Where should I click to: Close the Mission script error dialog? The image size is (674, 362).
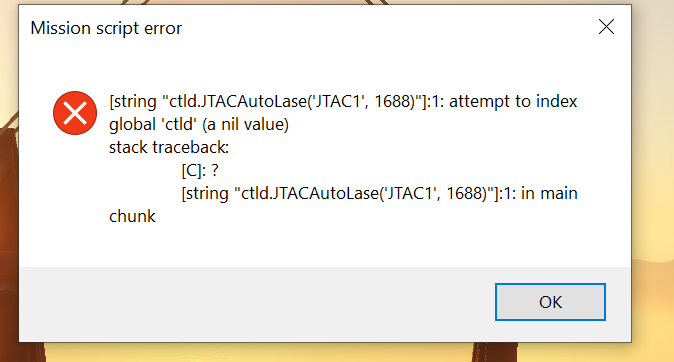pyautogui.click(x=606, y=27)
